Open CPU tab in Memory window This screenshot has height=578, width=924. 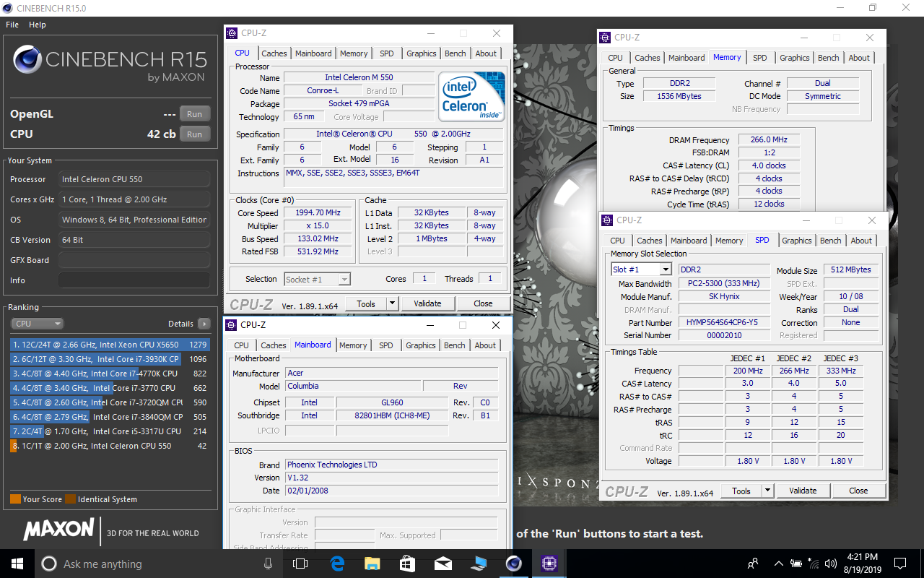point(616,58)
